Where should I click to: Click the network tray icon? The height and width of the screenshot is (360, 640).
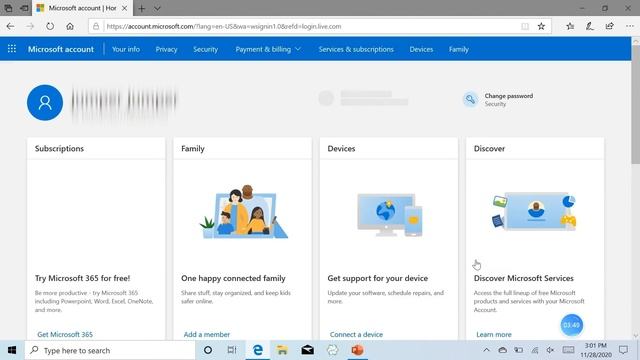click(534, 350)
